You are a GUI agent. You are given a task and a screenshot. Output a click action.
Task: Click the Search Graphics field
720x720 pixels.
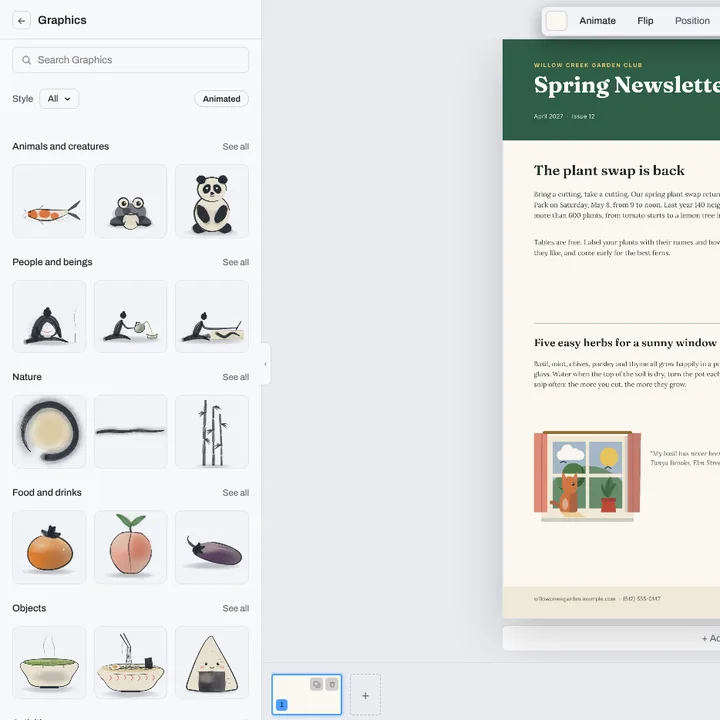[x=130, y=60]
